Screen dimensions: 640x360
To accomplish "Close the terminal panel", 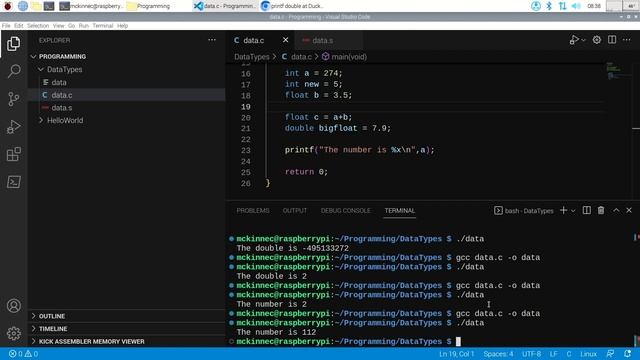I will coord(629,210).
